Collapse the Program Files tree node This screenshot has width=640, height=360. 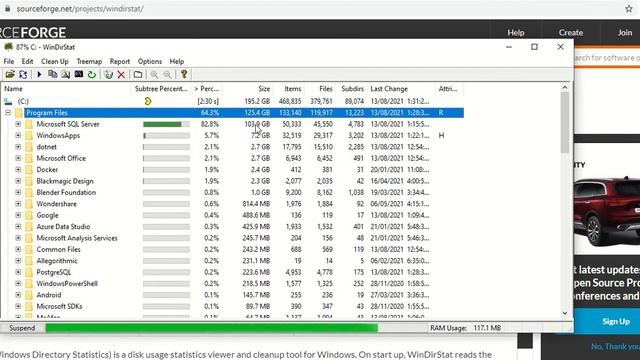(8, 113)
